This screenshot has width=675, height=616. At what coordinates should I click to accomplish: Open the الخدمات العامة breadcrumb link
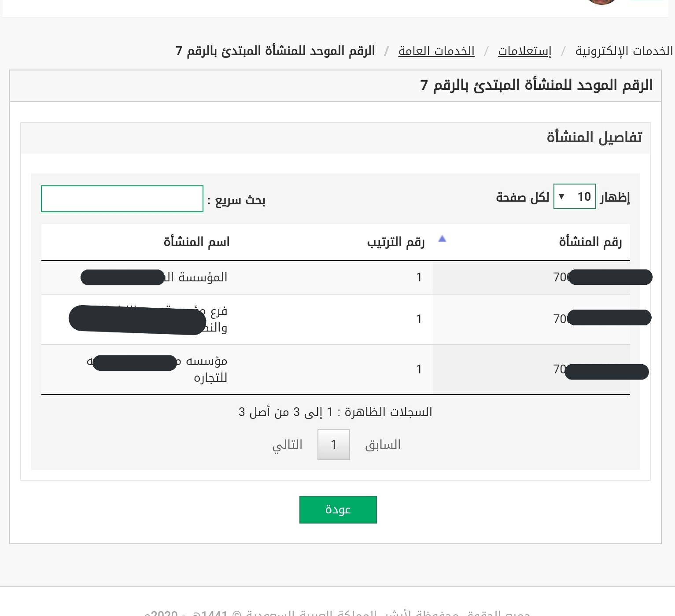pos(436,51)
